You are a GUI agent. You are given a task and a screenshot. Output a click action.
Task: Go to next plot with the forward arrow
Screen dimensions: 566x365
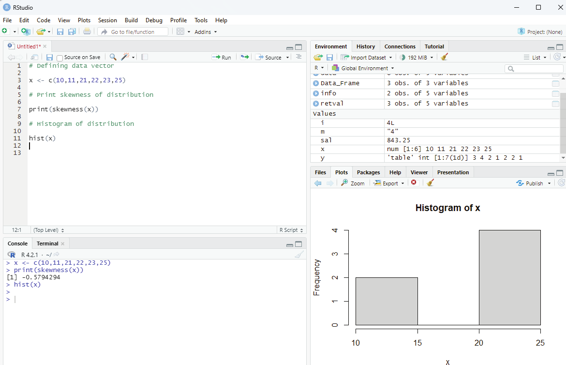pos(330,183)
